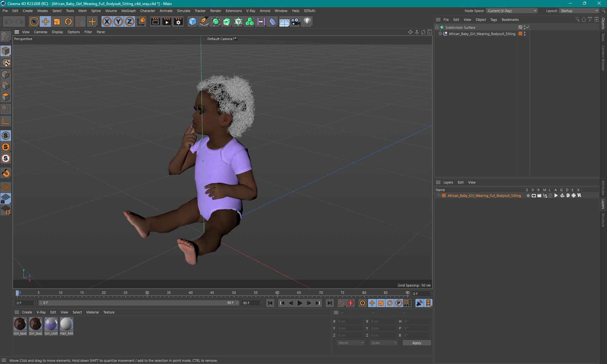This screenshot has width=607, height=364.
Task: Open the V-Ray menu
Action: pos(251,11)
